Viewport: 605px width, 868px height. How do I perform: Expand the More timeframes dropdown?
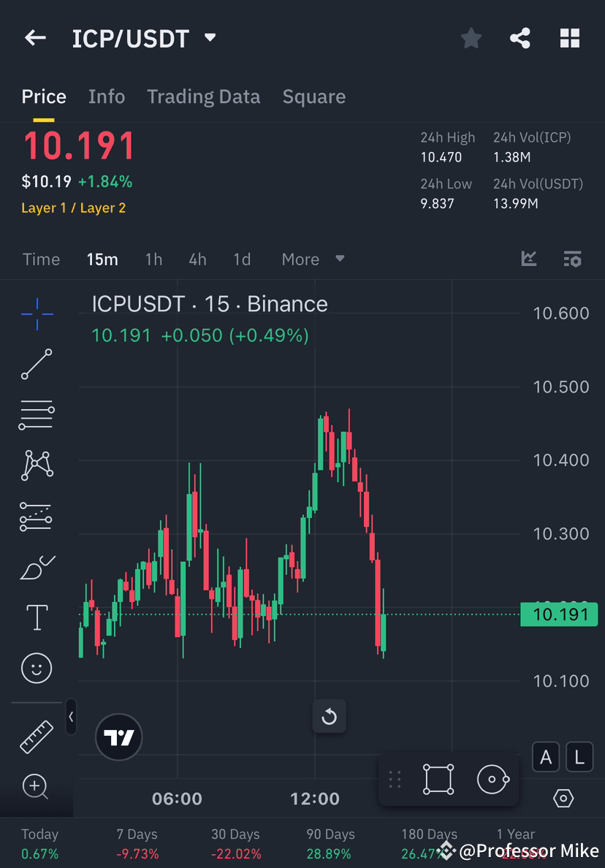pyautogui.click(x=313, y=259)
